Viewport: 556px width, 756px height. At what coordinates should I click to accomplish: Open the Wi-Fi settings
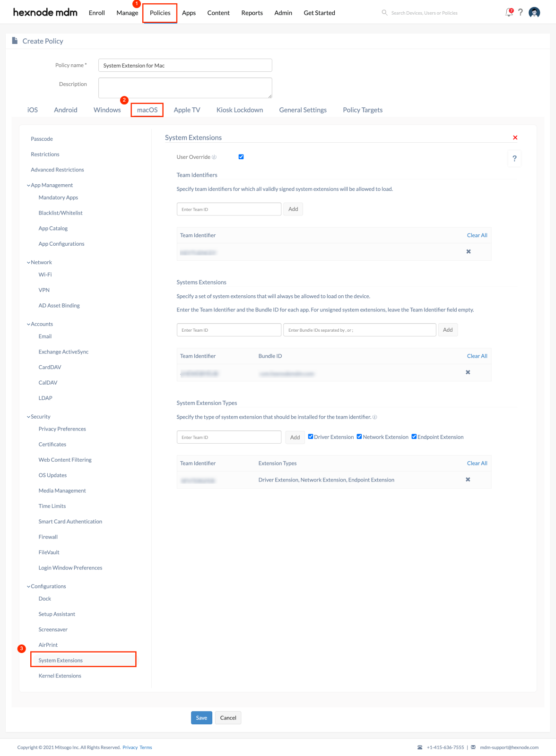(45, 275)
